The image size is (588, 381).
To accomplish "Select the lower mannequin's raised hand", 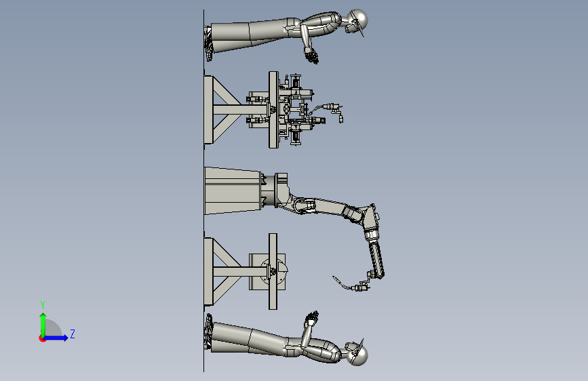I will tap(312, 319).
